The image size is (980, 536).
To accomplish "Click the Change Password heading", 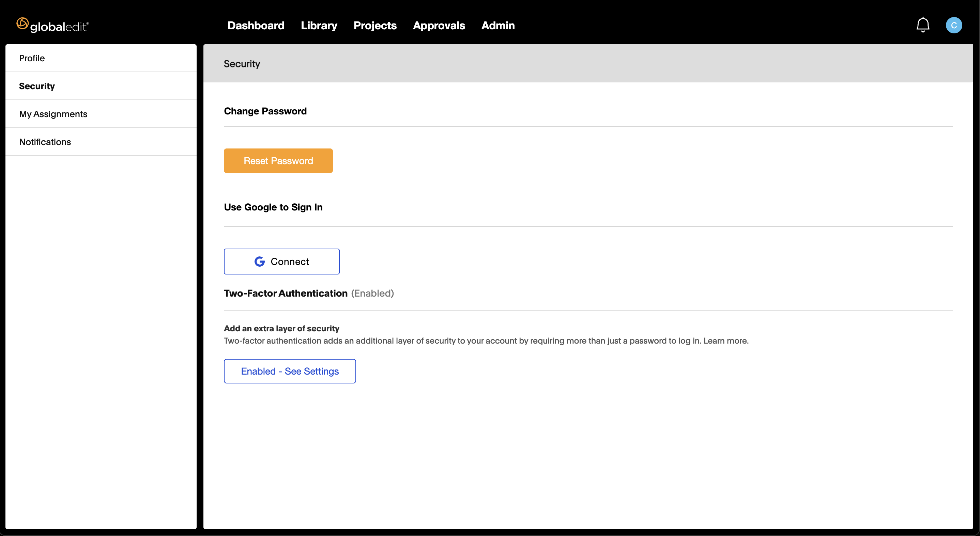I will point(265,111).
